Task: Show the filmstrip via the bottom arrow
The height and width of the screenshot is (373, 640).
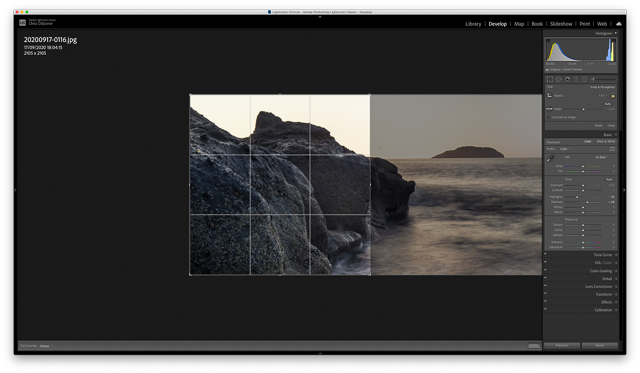Action: point(320,353)
